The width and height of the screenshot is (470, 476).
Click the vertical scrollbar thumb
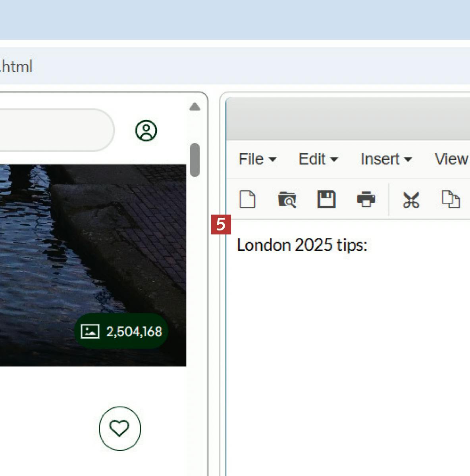[195, 160]
